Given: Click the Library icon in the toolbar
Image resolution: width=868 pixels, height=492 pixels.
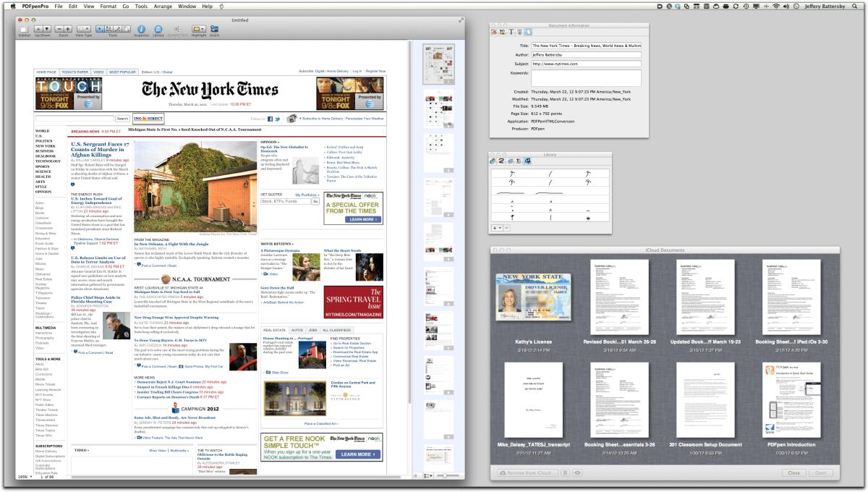Looking at the screenshot, I should pyautogui.click(x=158, y=30).
